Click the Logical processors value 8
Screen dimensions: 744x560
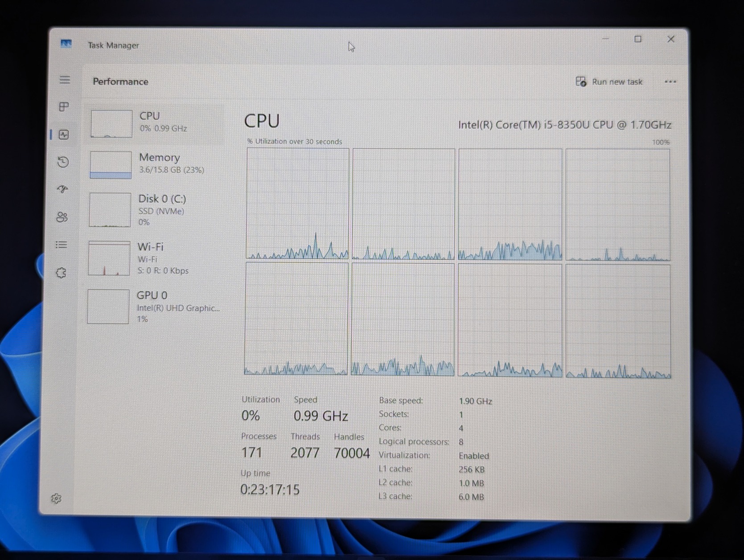461,442
